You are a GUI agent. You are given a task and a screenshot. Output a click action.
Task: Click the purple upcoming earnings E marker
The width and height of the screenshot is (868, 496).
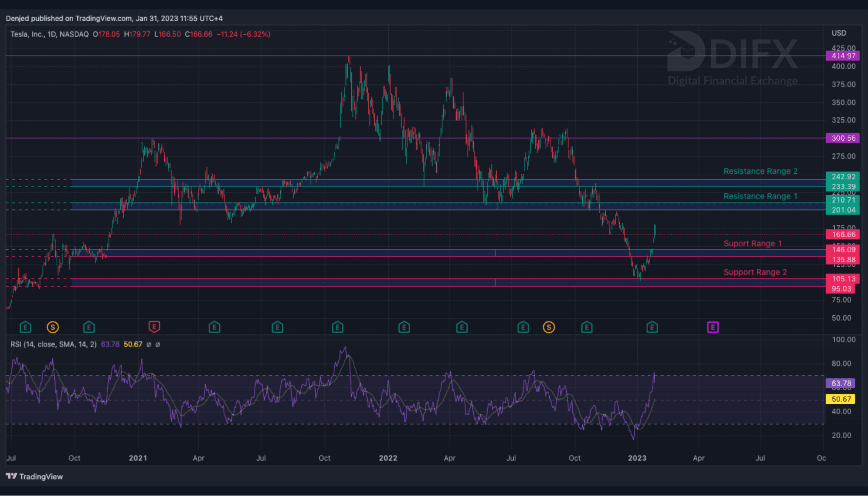click(x=713, y=327)
